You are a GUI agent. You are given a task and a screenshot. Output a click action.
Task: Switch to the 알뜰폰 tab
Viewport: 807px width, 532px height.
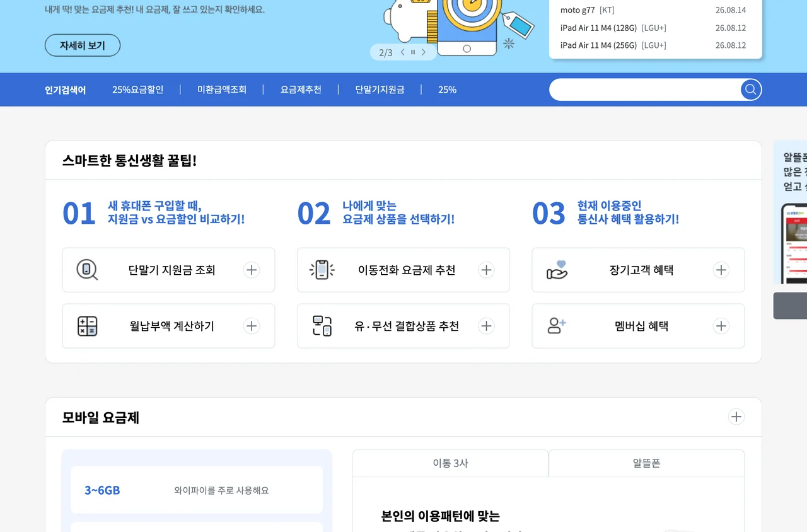coord(646,463)
